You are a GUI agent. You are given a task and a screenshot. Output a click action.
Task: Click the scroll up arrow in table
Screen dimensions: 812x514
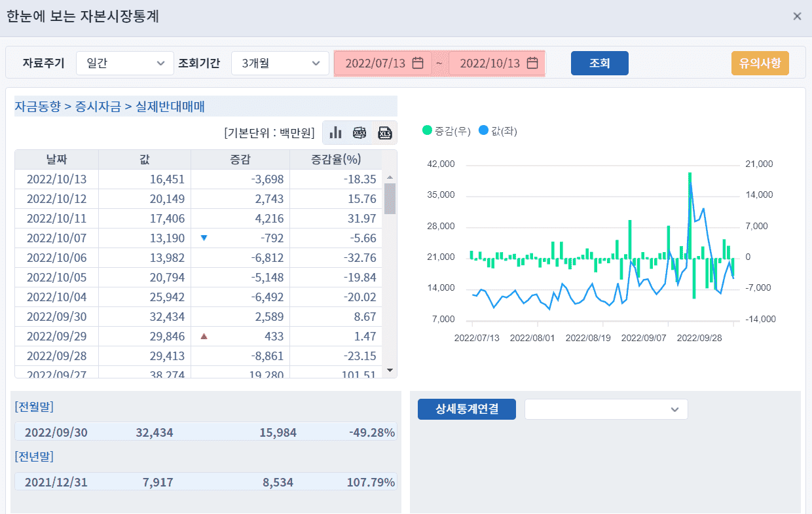pos(390,177)
